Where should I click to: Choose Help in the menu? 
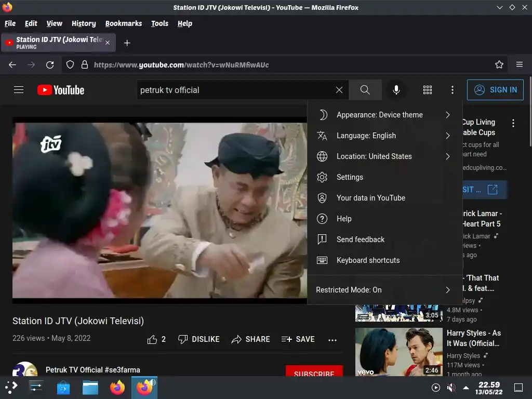(384, 219)
